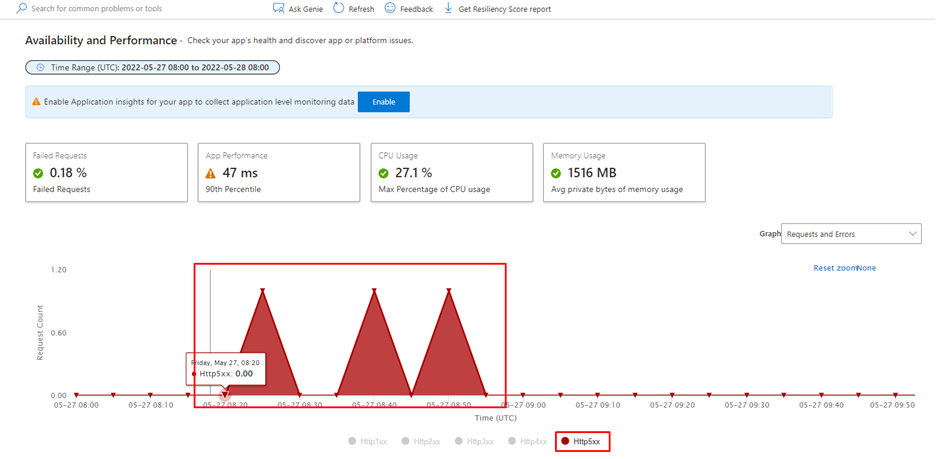
Task: Click the data marker at 05-27 08:00
Action: [76, 395]
